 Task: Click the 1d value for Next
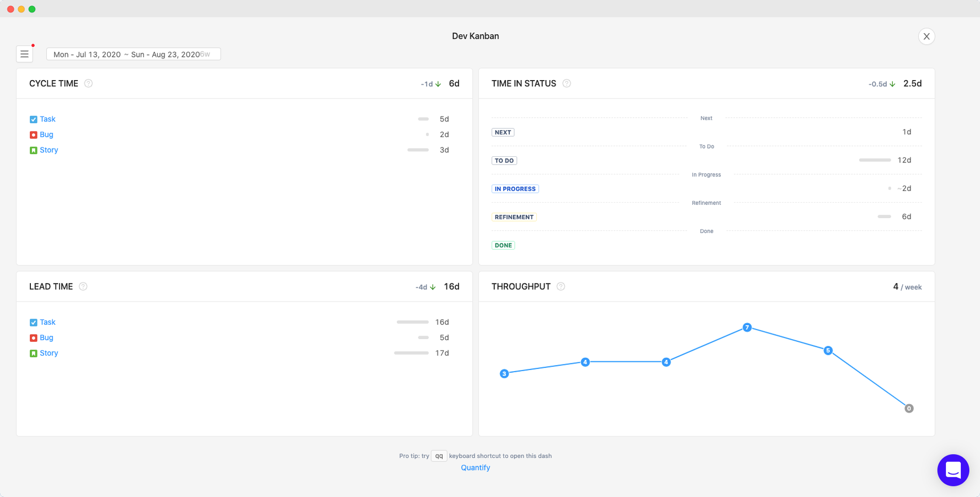click(907, 132)
